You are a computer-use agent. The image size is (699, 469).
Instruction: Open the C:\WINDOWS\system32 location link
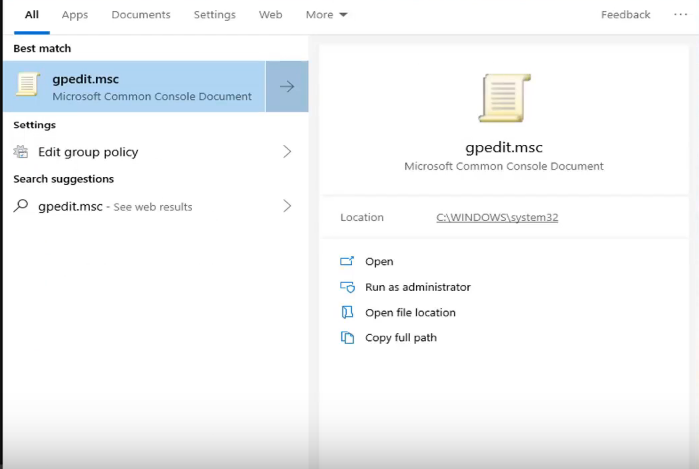point(497,217)
